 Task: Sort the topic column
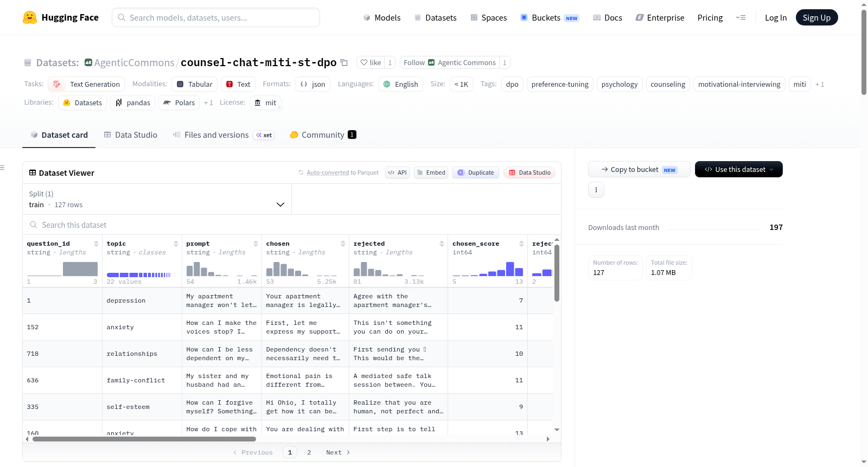(x=176, y=244)
